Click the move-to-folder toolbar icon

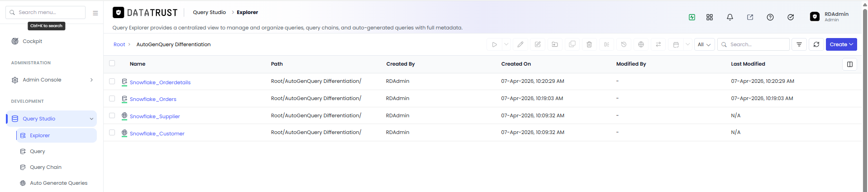click(555, 44)
